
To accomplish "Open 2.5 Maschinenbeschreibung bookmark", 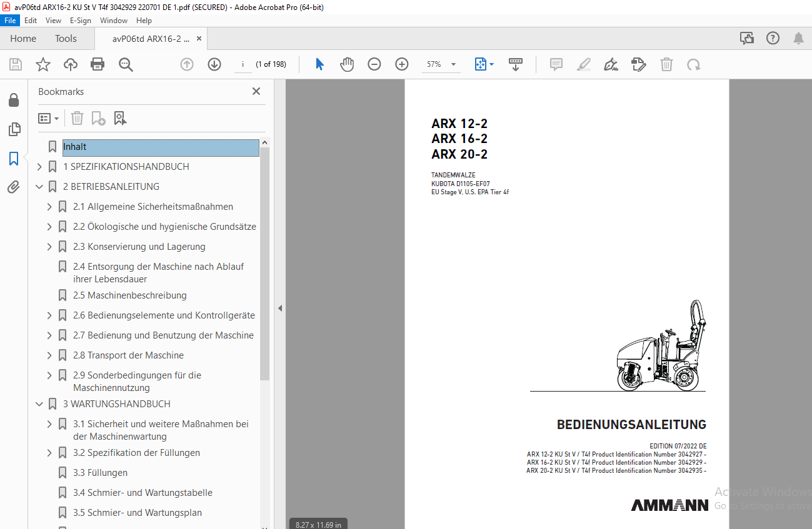I will (130, 295).
